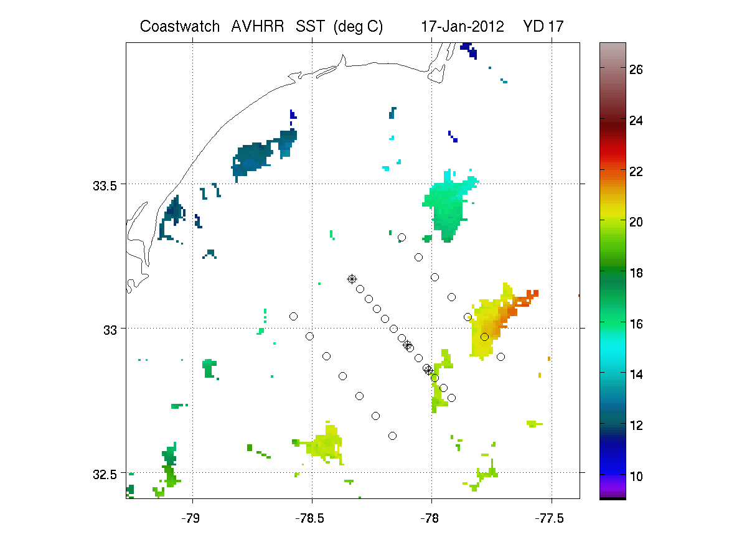Click colorbar label 10
Image resolution: width=747 pixels, height=560 pixels.
click(637, 476)
